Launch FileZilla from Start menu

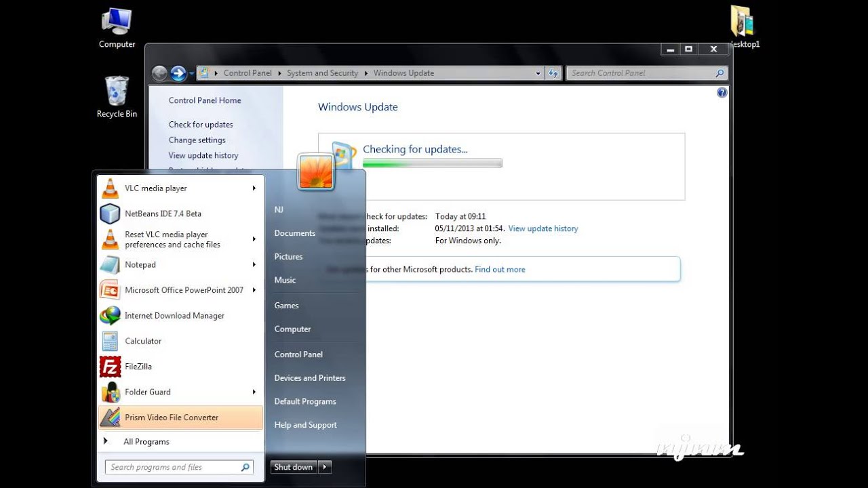point(180,366)
